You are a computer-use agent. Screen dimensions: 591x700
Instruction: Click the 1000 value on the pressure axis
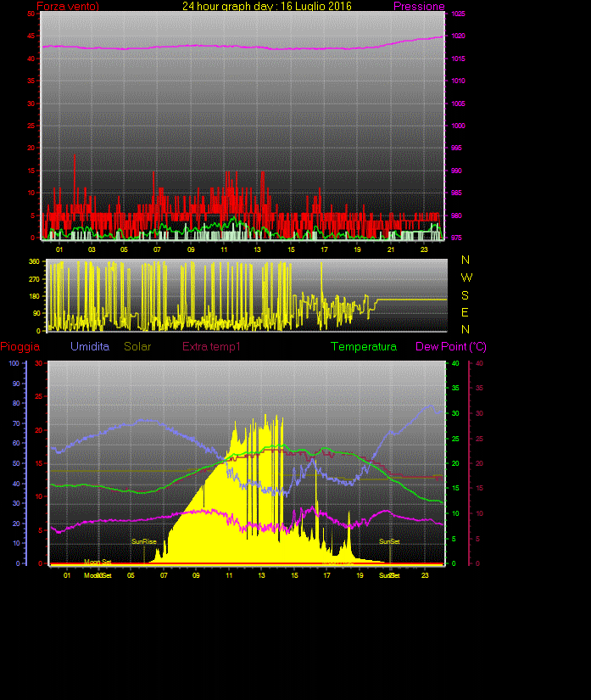point(458,126)
